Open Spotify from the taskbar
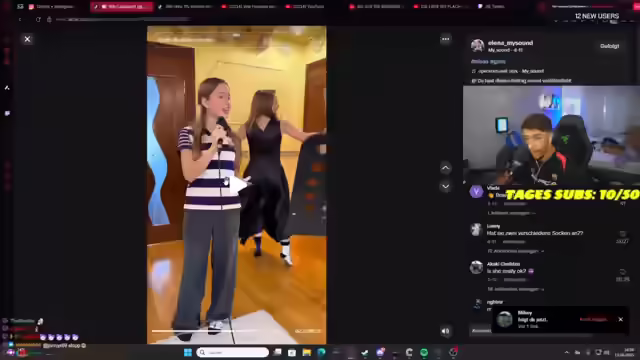This screenshot has width=640, height=360. click(424, 352)
